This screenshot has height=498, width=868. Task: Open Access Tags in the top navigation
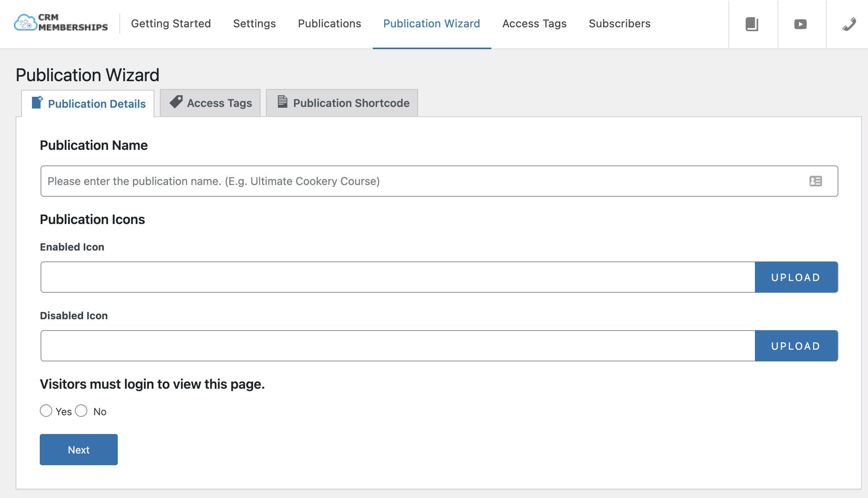534,24
